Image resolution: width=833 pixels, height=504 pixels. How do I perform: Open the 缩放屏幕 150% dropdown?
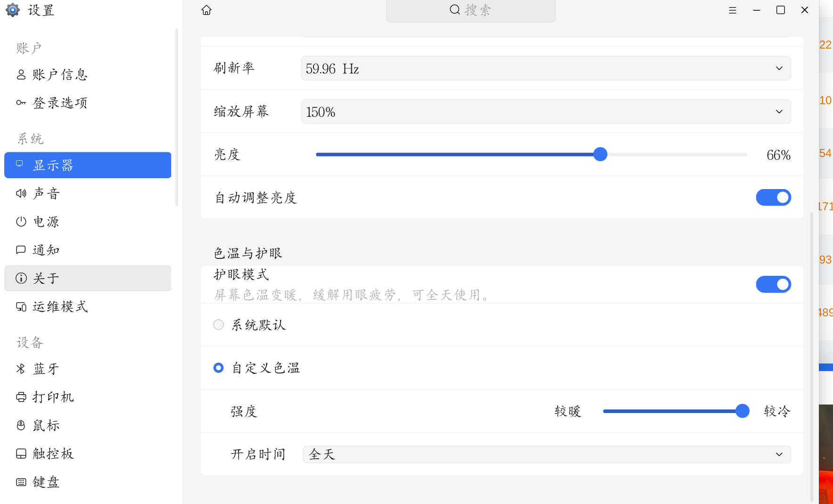tap(546, 112)
